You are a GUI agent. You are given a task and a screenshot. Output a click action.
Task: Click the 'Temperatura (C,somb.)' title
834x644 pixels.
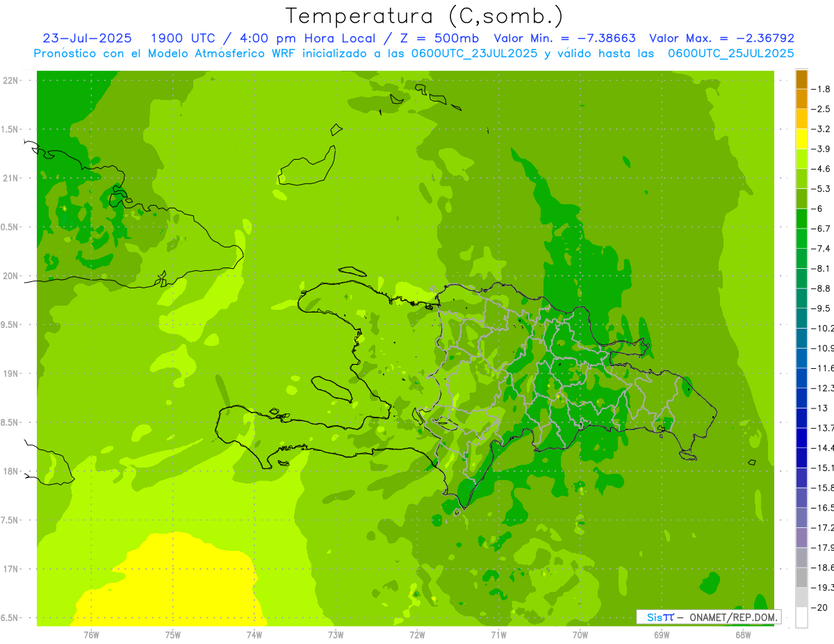point(425,17)
